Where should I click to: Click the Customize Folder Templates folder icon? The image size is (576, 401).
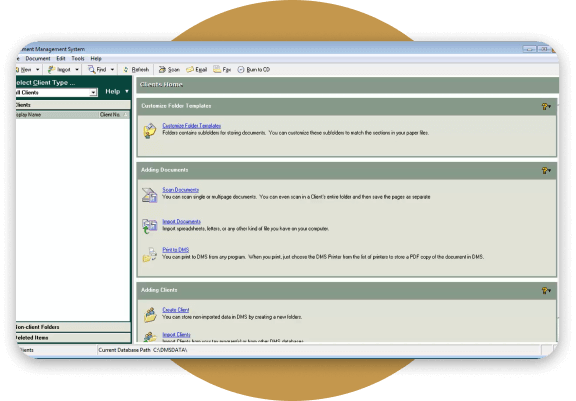coord(150,131)
